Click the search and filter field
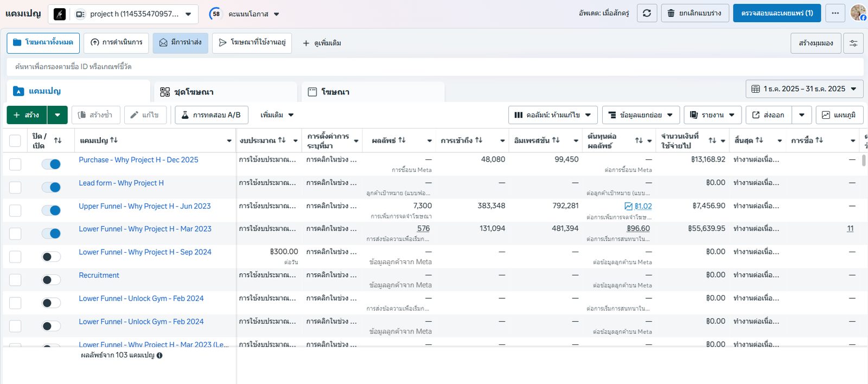Viewport: 868px width, 384px height. coord(435,67)
